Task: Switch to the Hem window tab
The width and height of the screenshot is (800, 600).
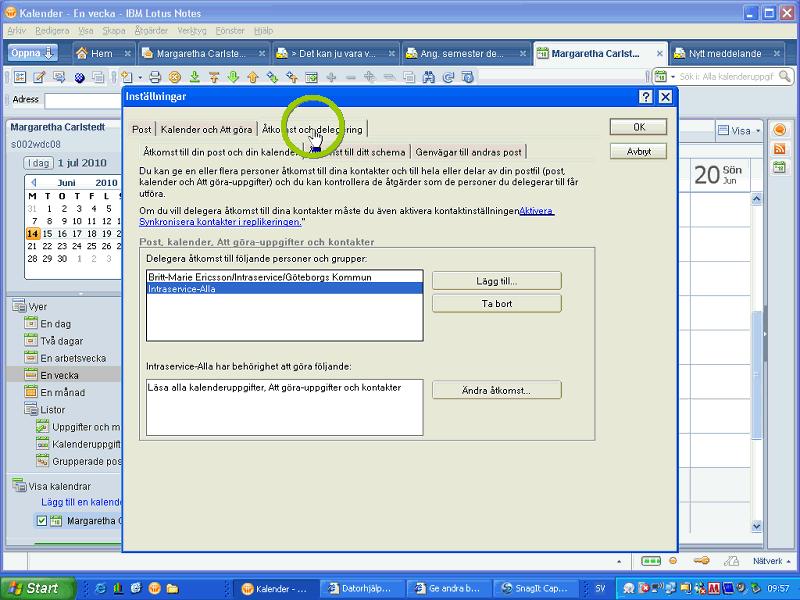Action: 102,54
